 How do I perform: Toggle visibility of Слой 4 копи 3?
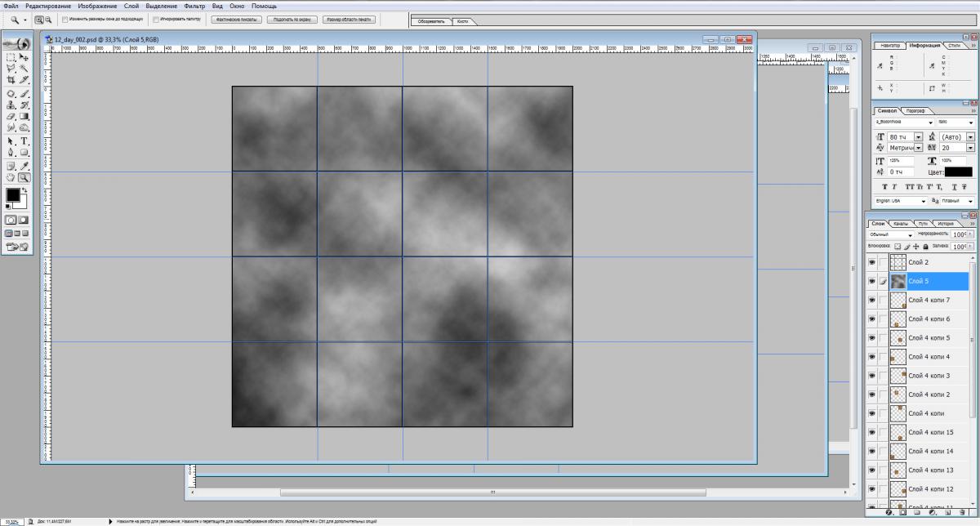pyautogui.click(x=872, y=375)
